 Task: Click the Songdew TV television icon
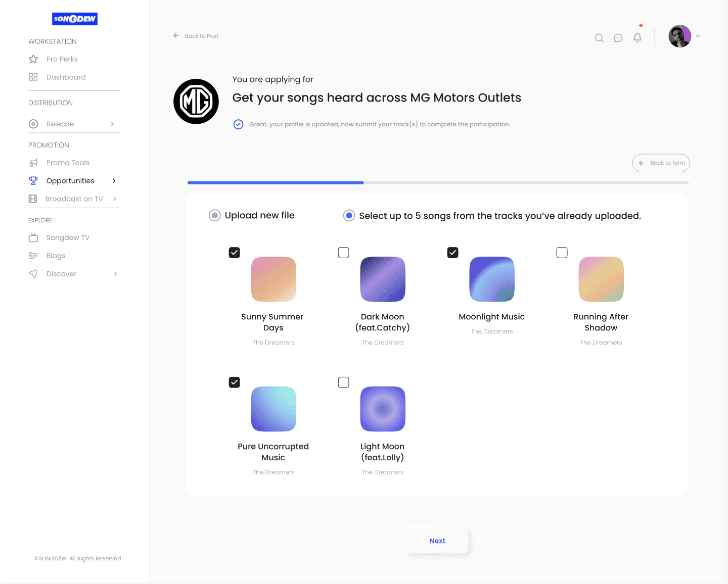33,237
